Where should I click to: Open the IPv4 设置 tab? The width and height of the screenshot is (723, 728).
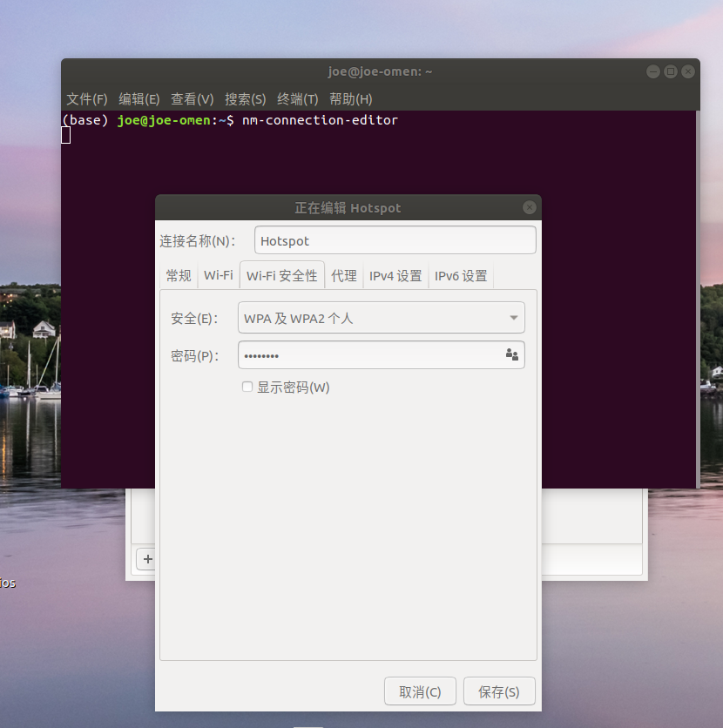coord(395,276)
